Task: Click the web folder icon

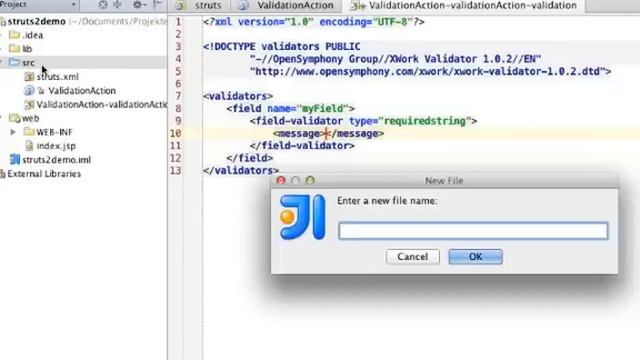Action: (x=15, y=118)
